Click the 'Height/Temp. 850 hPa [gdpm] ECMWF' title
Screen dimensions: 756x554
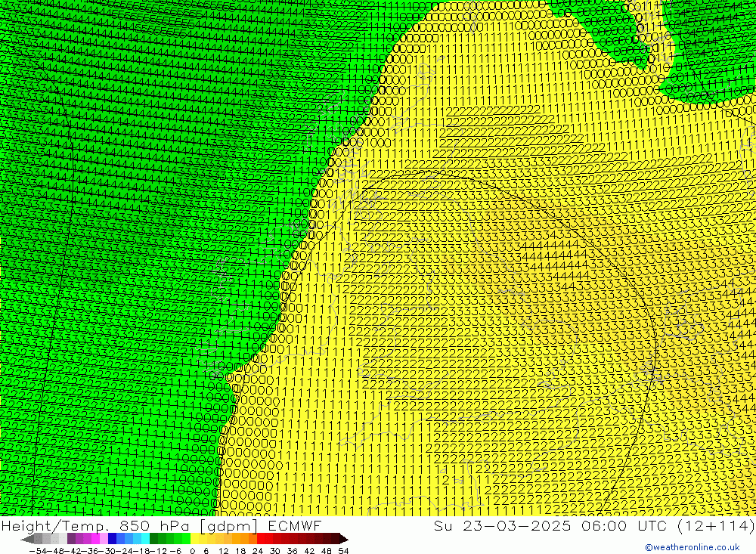(x=161, y=525)
